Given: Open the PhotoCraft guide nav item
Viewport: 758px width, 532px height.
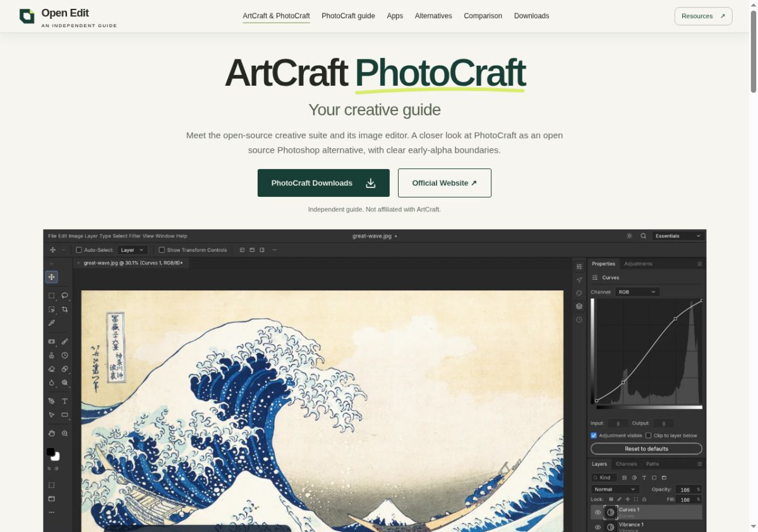Looking at the screenshot, I should 348,16.
